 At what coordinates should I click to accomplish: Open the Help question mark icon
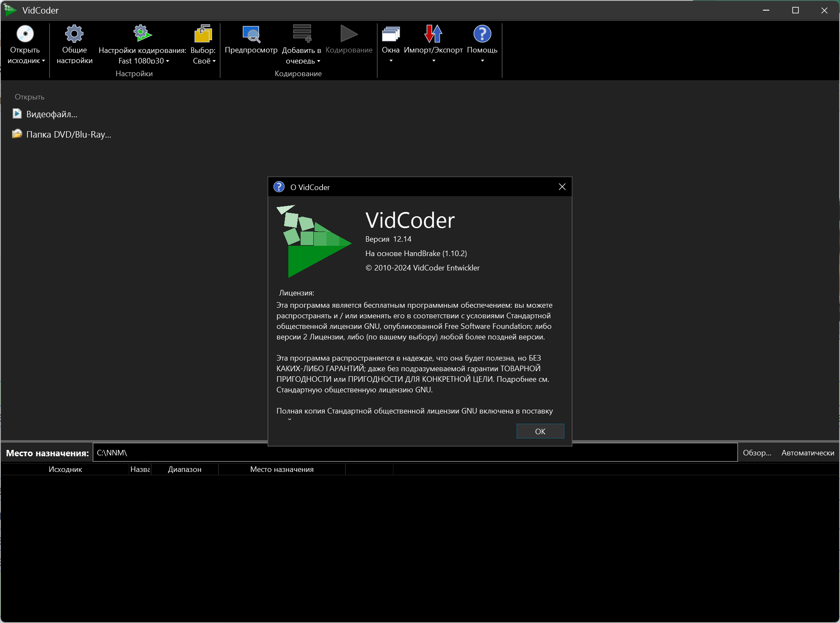(x=482, y=34)
